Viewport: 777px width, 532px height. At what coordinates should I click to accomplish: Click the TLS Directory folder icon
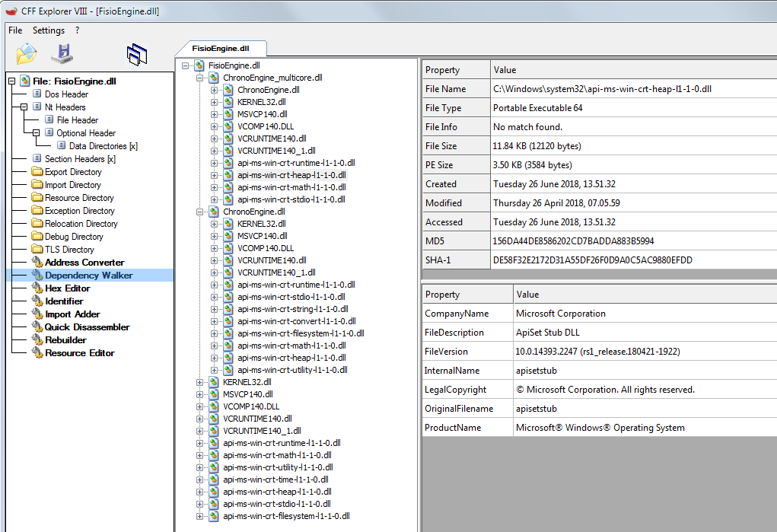pos(37,249)
